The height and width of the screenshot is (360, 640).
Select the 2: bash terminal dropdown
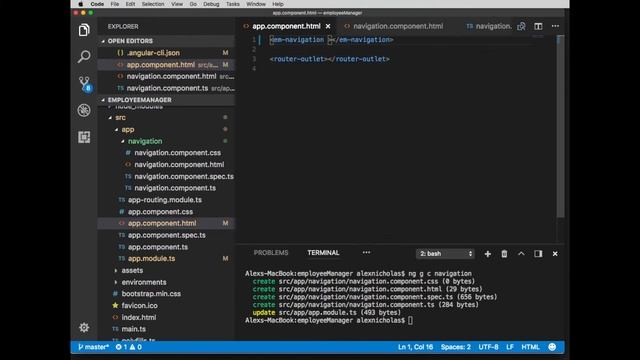click(445, 254)
